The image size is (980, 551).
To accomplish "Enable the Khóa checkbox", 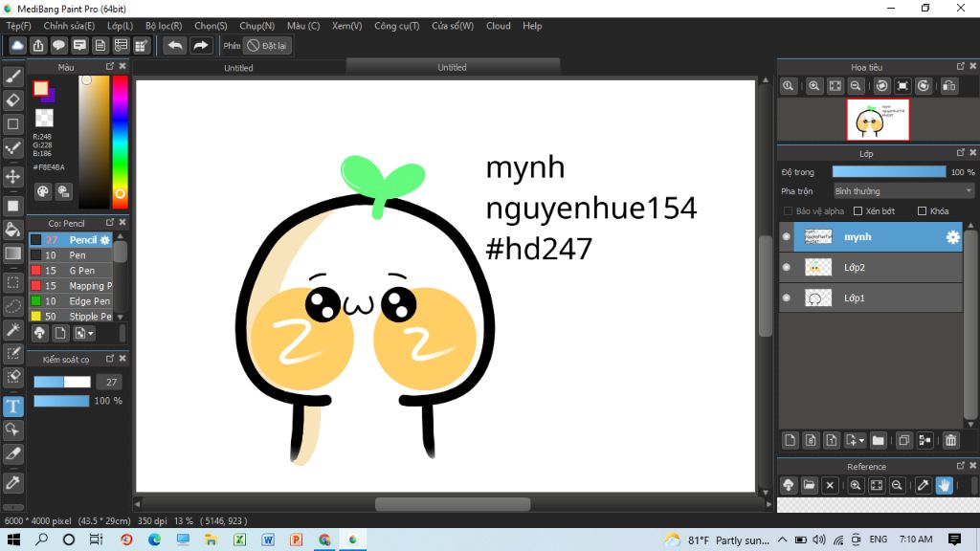I will coord(922,211).
